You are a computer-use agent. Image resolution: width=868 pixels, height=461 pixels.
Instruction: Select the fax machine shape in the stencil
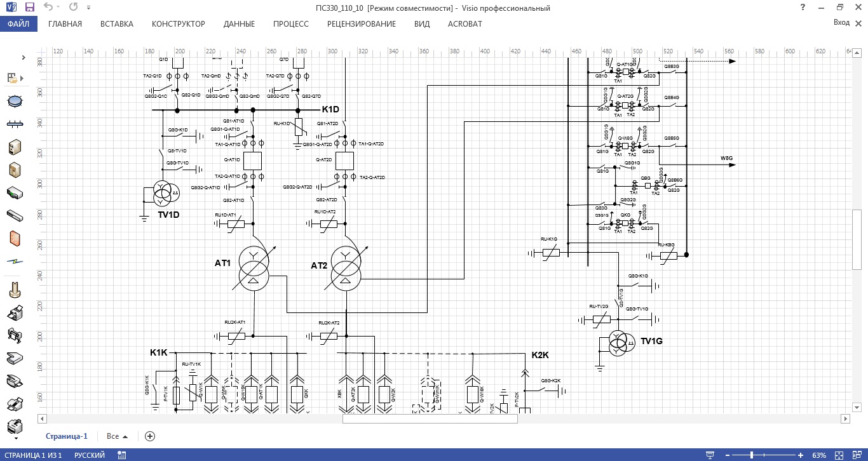pyautogui.click(x=15, y=381)
